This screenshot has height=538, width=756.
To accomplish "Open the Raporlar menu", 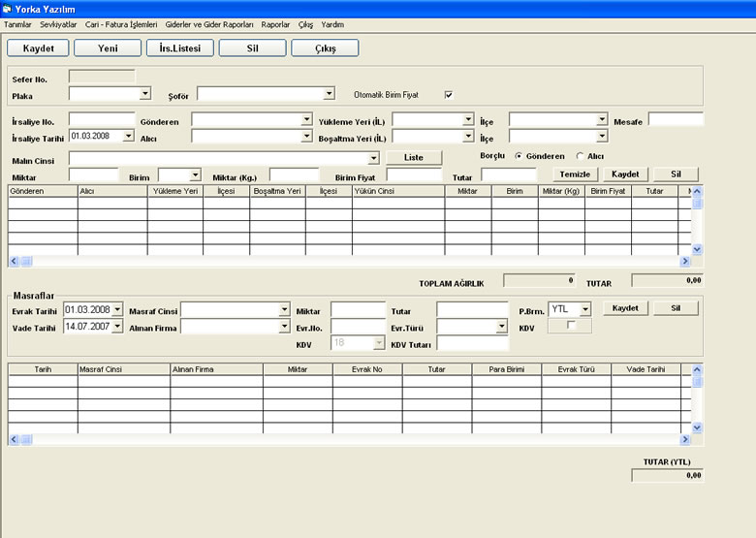I will pos(275,24).
